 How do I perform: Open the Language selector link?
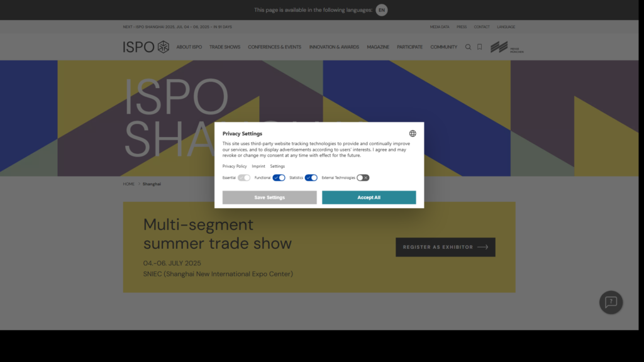[506, 27]
